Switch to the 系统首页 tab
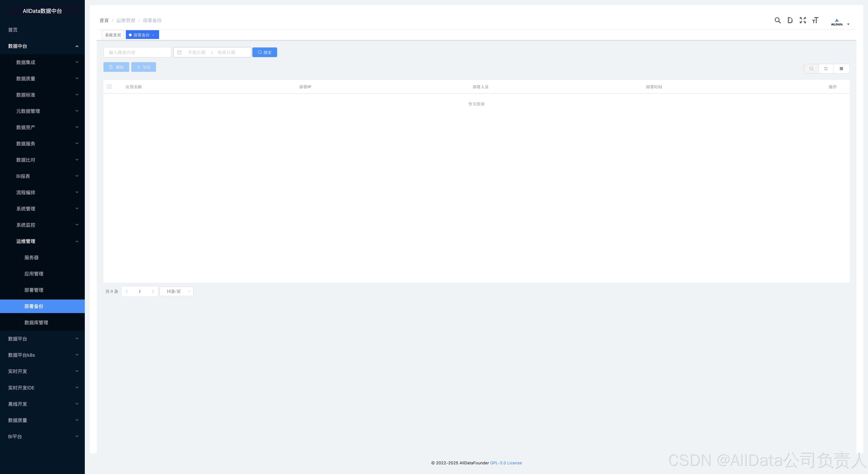Viewport: 868px width, 474px height. point(113,35)
